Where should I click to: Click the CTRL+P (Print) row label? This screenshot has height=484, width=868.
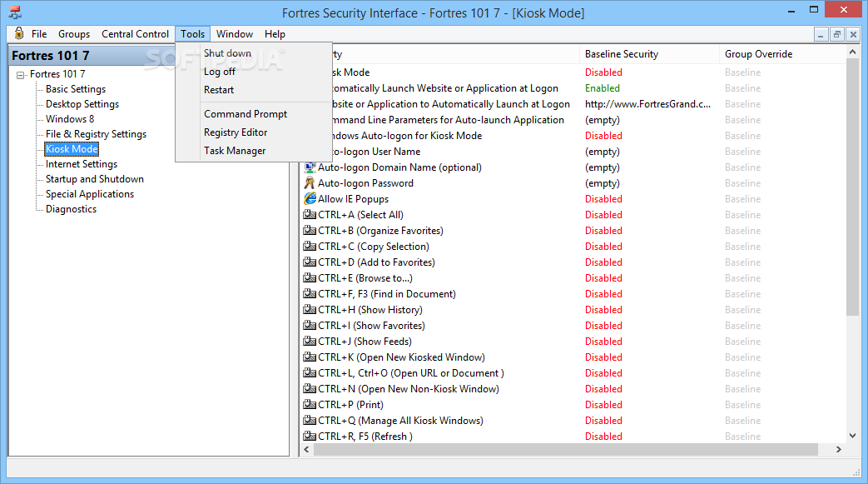[350, 404]
